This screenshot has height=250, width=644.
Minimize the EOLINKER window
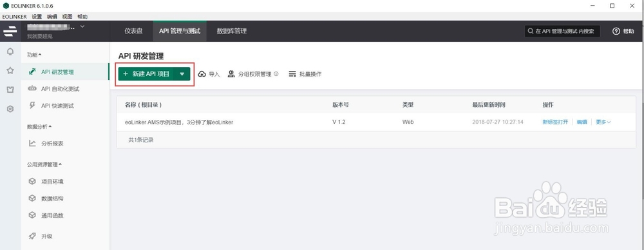(593, 6)
